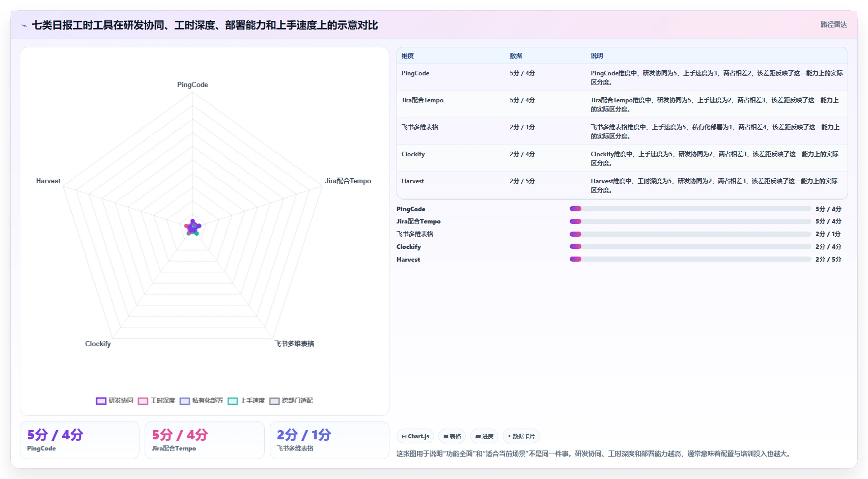The image size is (868, 479).
Task: Toggle the 上手速度 legend series
Action: [x=246, y=401]
